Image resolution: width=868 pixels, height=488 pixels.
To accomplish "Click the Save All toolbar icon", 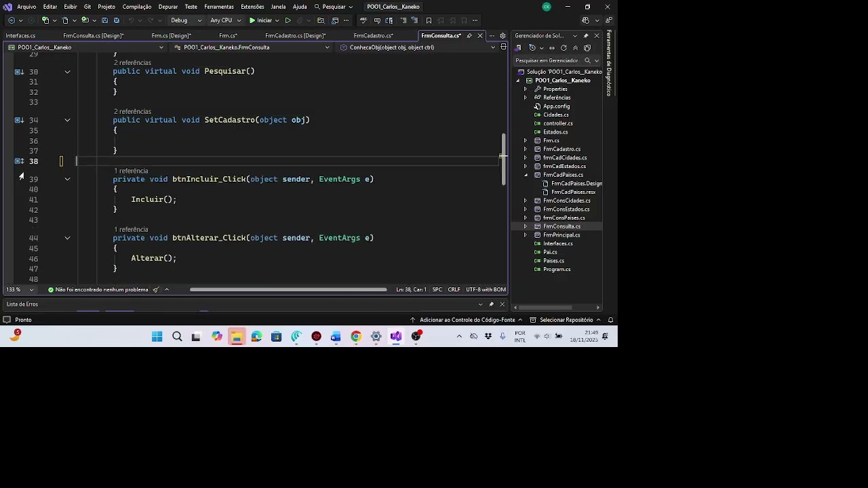I will pyautogui.click(x=116, y=20).
